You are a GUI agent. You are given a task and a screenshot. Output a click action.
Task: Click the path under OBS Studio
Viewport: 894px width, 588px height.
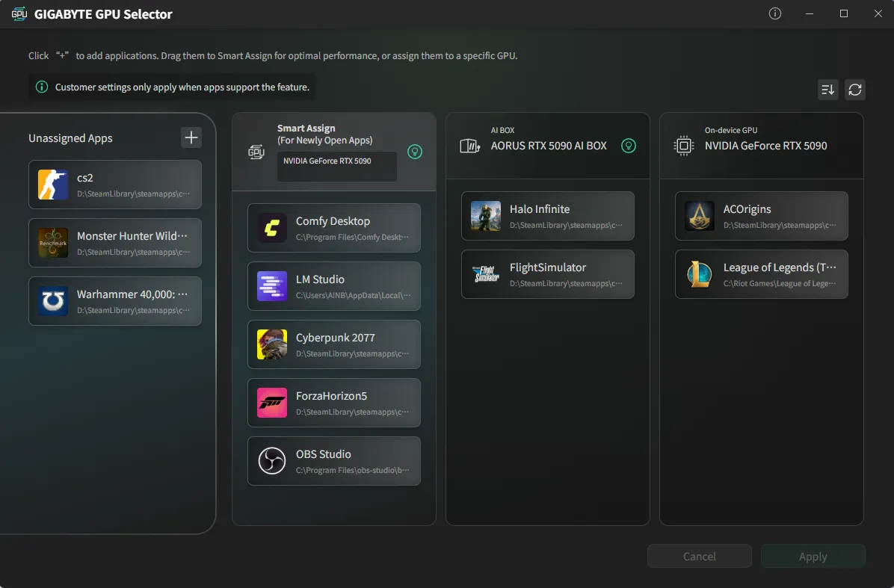coord(352,470)
